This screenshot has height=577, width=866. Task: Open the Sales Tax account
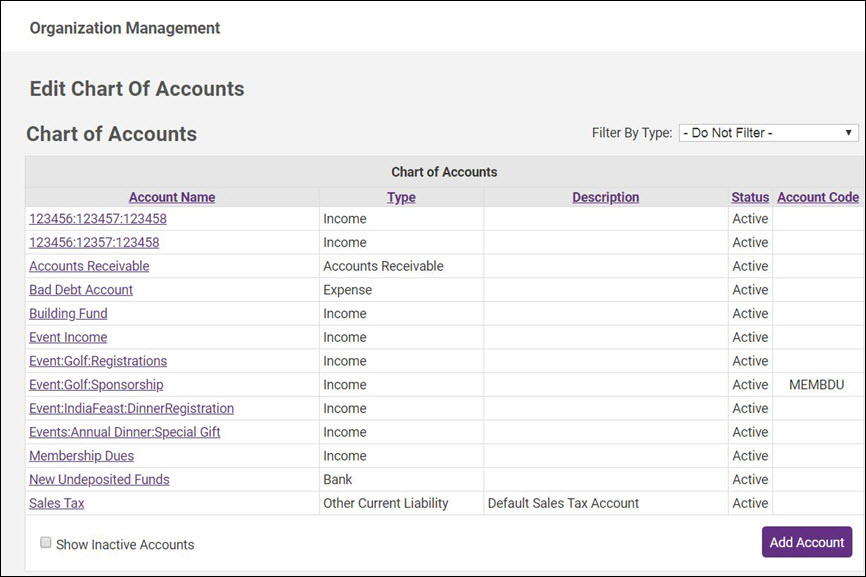(57, 503)
